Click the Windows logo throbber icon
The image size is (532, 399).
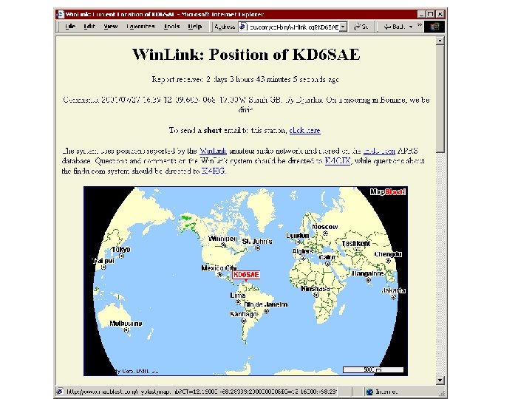pyautogui.click(x=434, y=27)
